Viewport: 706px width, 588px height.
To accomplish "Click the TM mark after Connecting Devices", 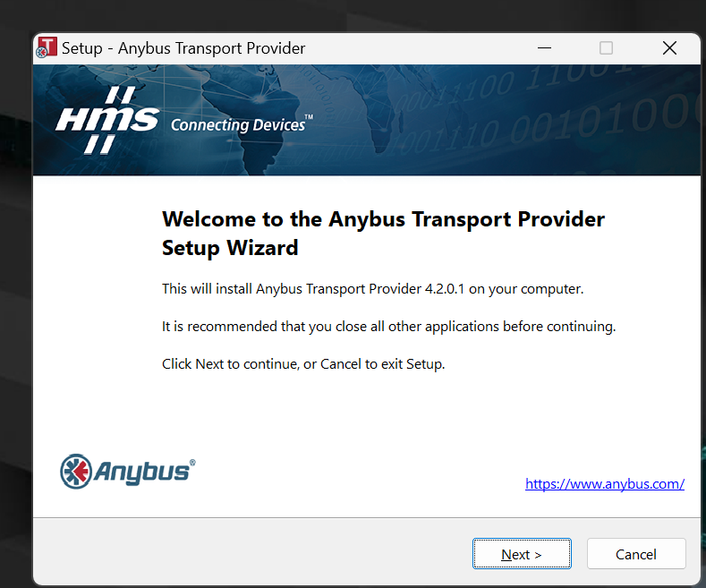I will click(x=309, y=117).
